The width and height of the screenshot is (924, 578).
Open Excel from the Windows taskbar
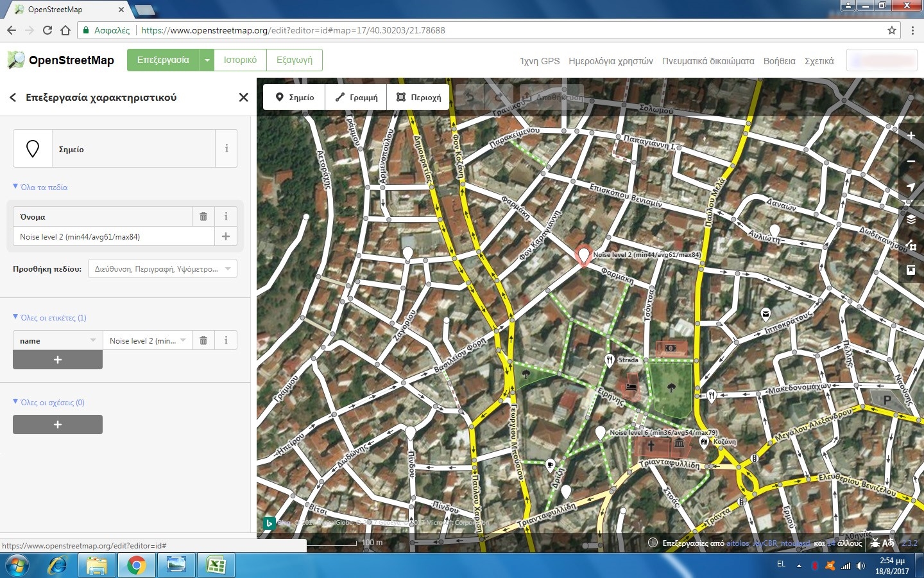216,566
